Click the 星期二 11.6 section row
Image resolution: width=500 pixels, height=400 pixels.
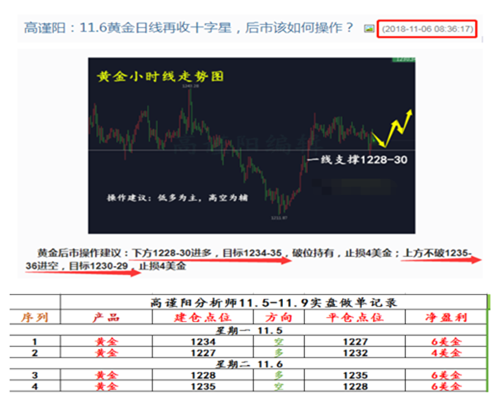[248, 364]
